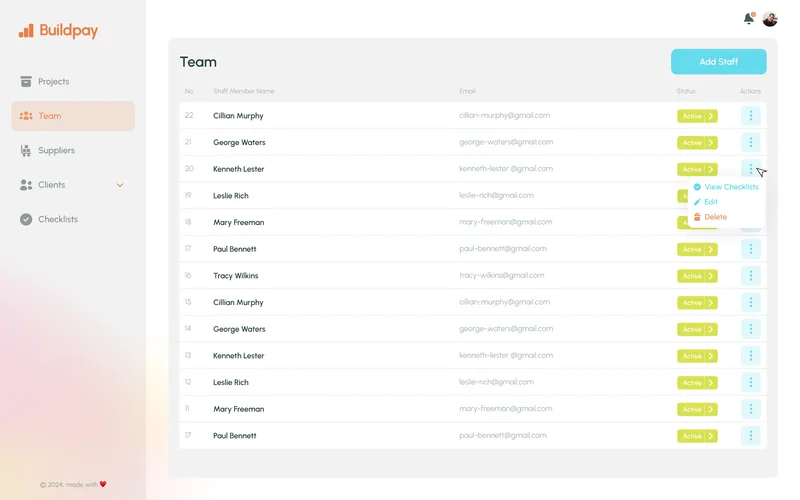Choose Edit from the popup menu
Image resolution: width=800 pixels, height=500 pixels.
[x=706, y=202]
